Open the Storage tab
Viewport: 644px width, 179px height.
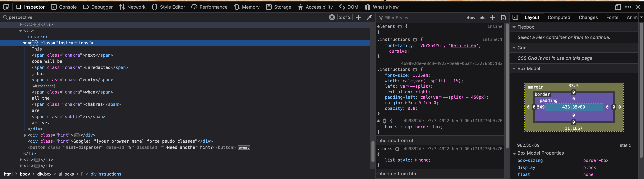pyautogui.click(x=278, y=7)
